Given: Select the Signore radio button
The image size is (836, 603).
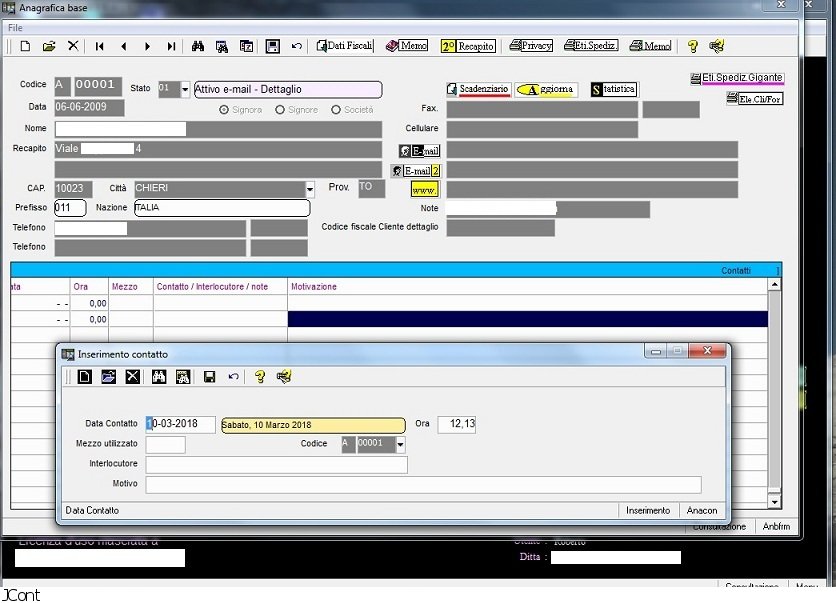Looking at the screenshot, I should (280, 109).
